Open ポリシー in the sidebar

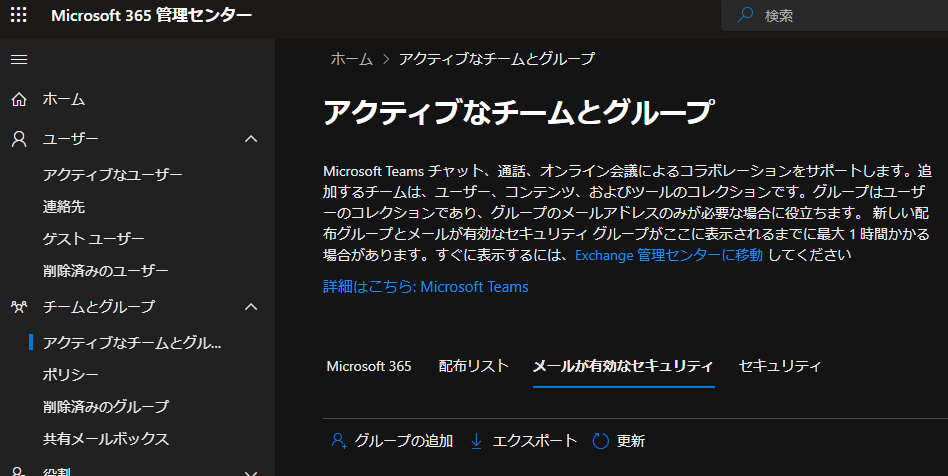[x=70, y=375]
